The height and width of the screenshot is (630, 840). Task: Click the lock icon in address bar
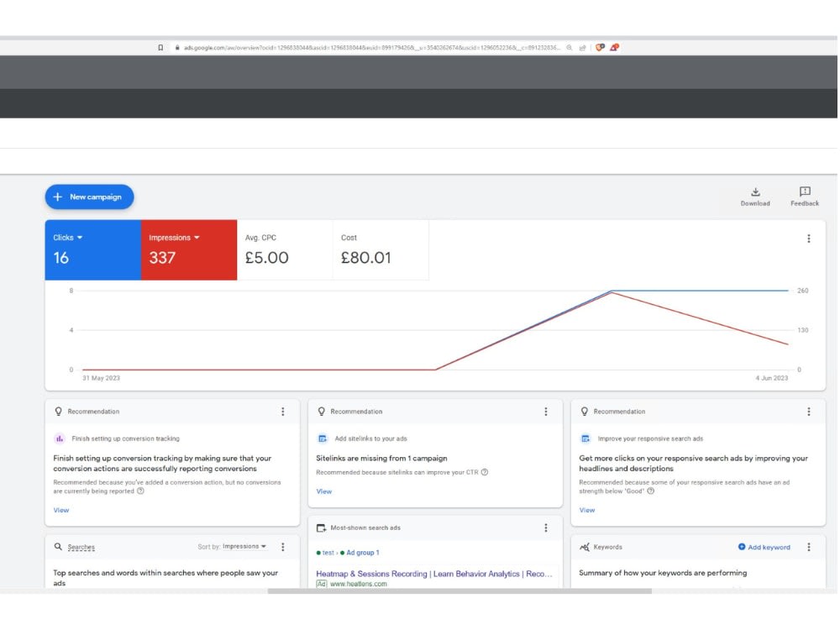tap(177, 48)
